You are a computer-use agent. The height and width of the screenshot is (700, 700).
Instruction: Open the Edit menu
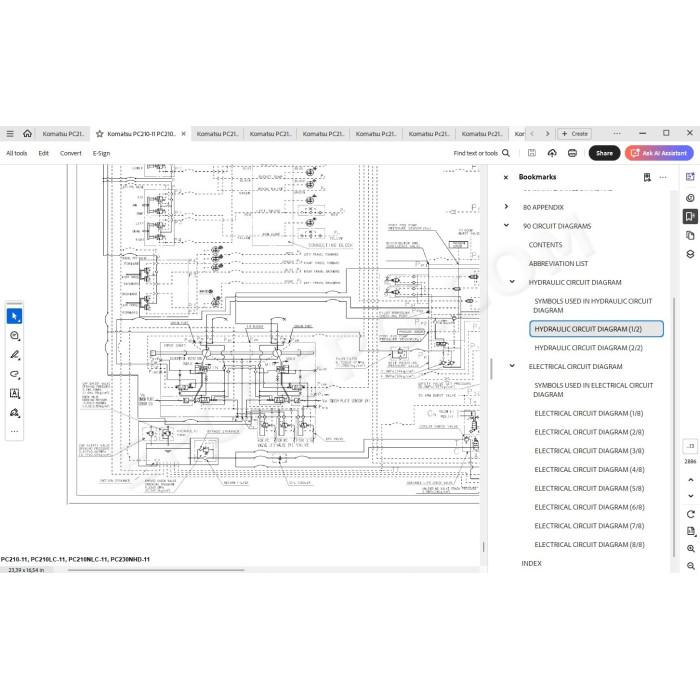click(x=43, y=153)
